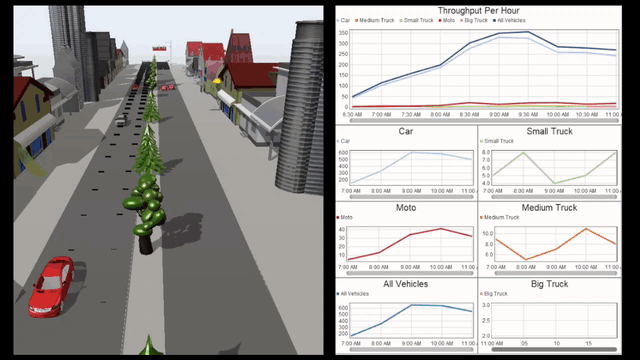Click the Throughput Per Hour title
The image size is (640, 360).
[478, 11]
